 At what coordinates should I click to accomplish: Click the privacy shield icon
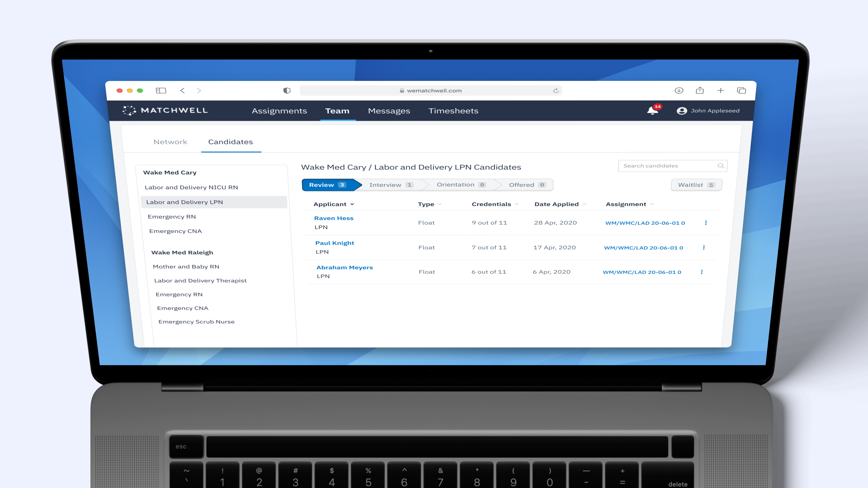point(287,91)
